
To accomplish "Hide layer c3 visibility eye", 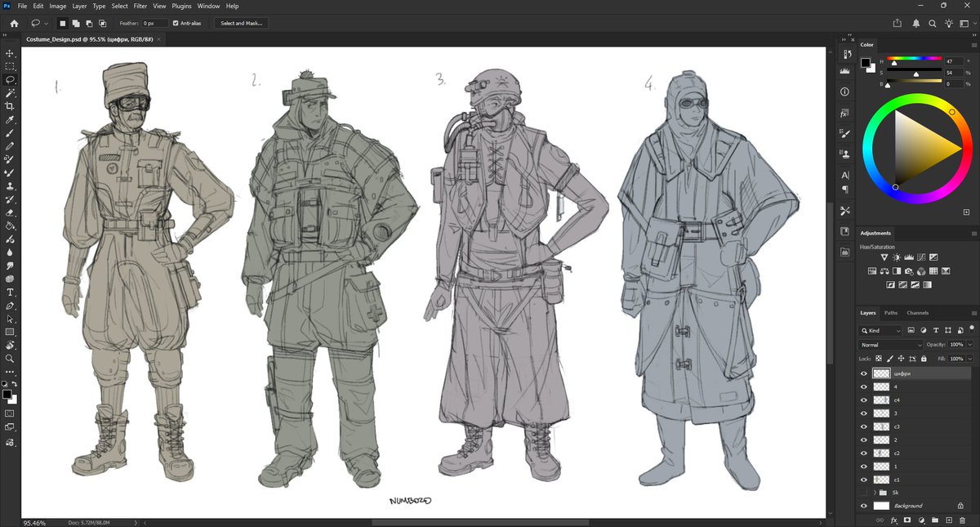I will pos(864,427).
